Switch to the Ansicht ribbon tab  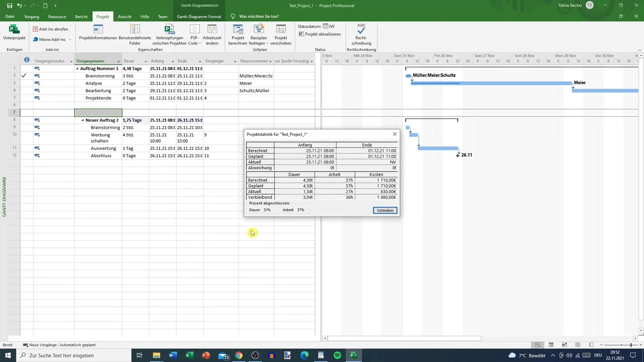click(x=125, y=16)
